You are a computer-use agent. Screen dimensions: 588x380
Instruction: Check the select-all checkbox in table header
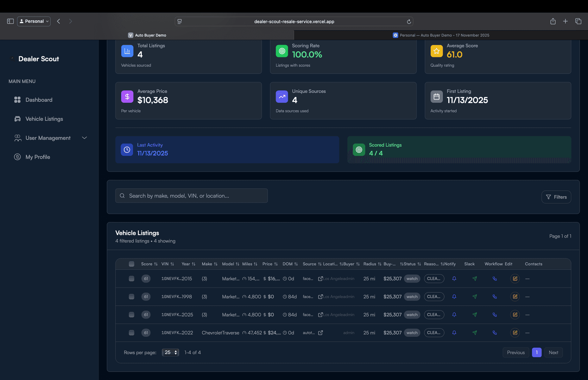pyautogui.click(x=131, y=264)
